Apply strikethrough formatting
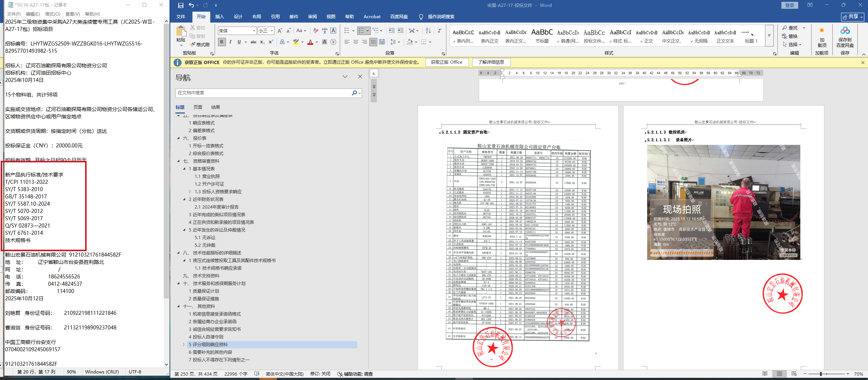The image size is (868, 380). click(x=254, y=42)
